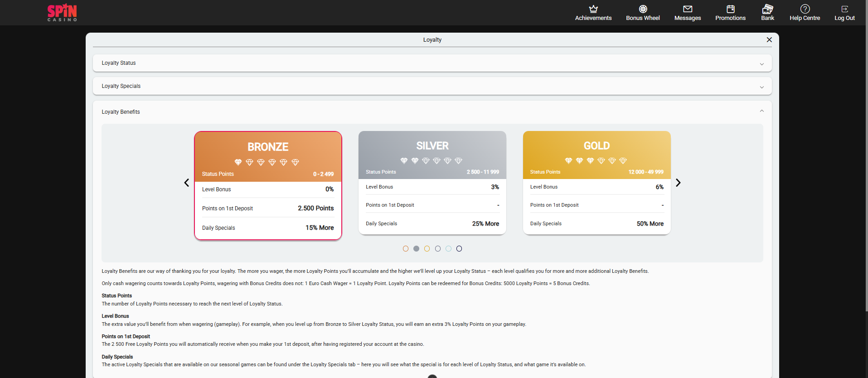This screenshot has height=378, width=868.
Task: Select the first orange carousel dot
Action: pyautogui.click(x=406, y=248)
